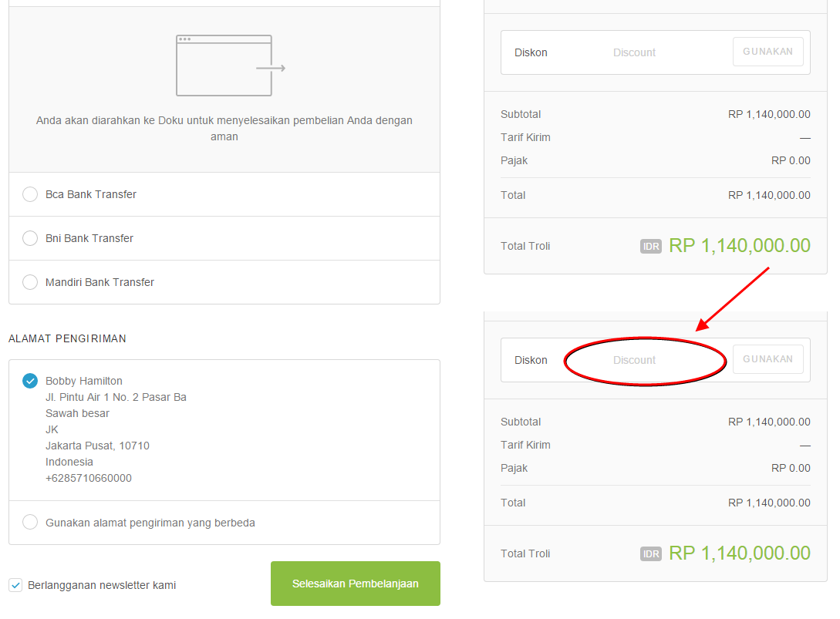Click the Doku redirect message text
840x619 pixels.
224,128
